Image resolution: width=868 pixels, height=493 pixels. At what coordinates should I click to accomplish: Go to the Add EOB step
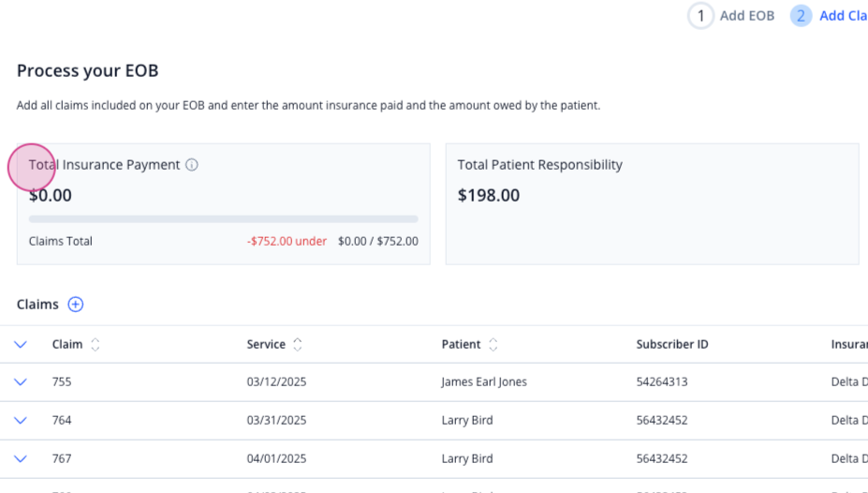click(x=747, y=16)
